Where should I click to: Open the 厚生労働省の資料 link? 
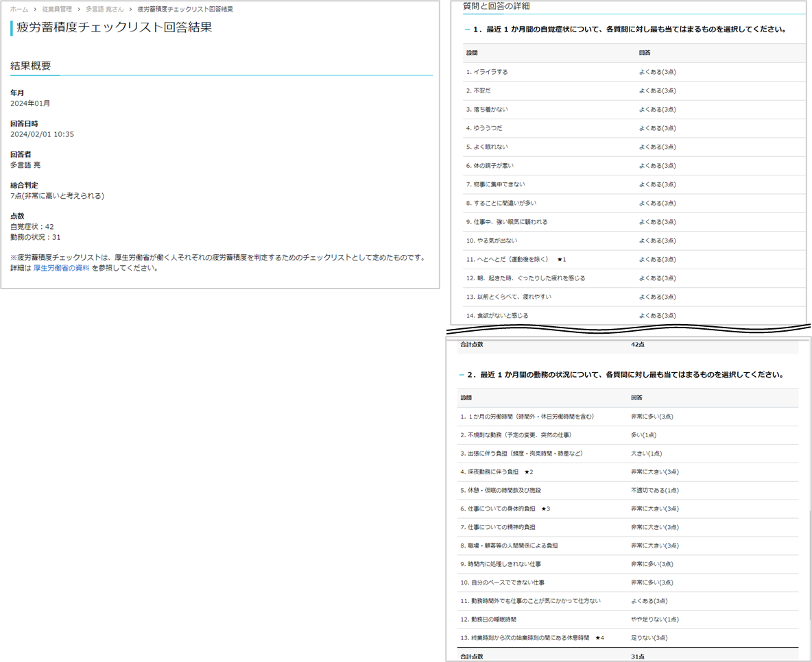(61, 268)
